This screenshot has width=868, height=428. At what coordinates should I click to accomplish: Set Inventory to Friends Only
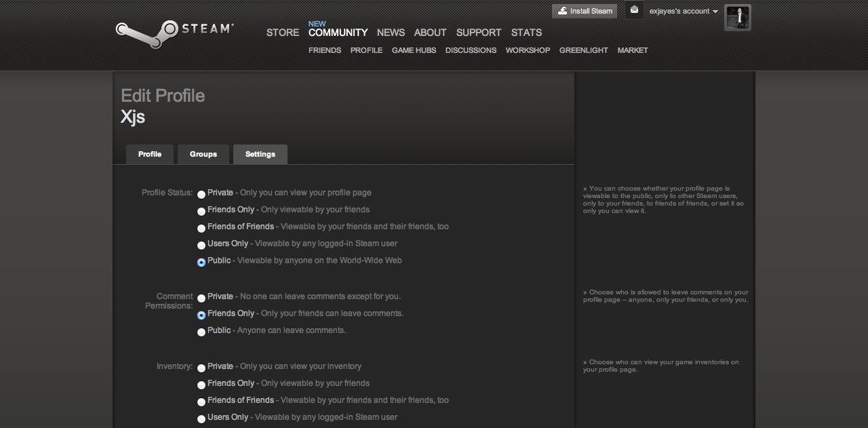(x=201, y=385)
